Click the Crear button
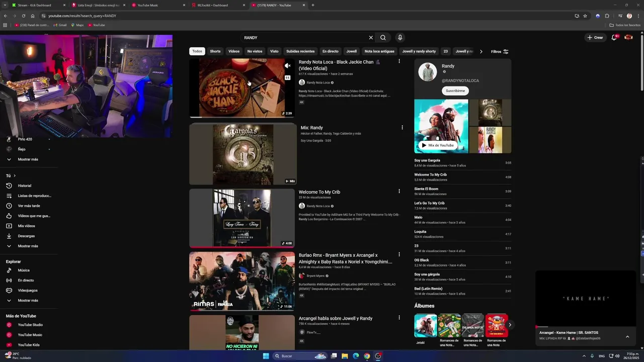This screenshot has height=362, width=644. coord(595,38)
